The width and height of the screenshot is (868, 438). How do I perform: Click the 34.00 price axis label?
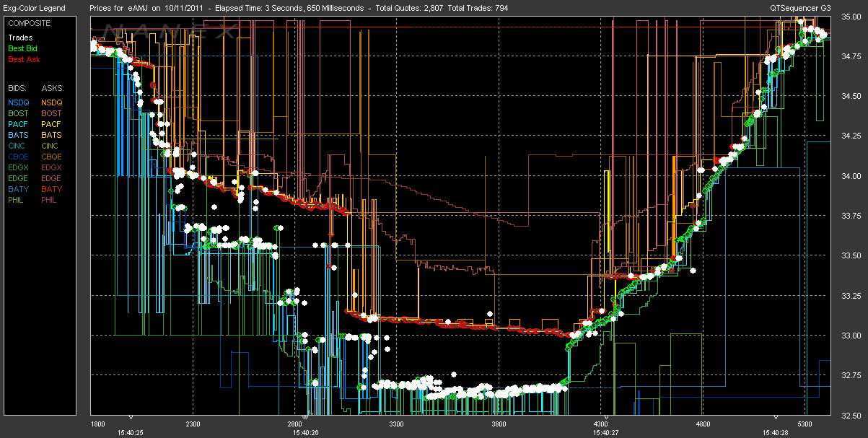851,176
